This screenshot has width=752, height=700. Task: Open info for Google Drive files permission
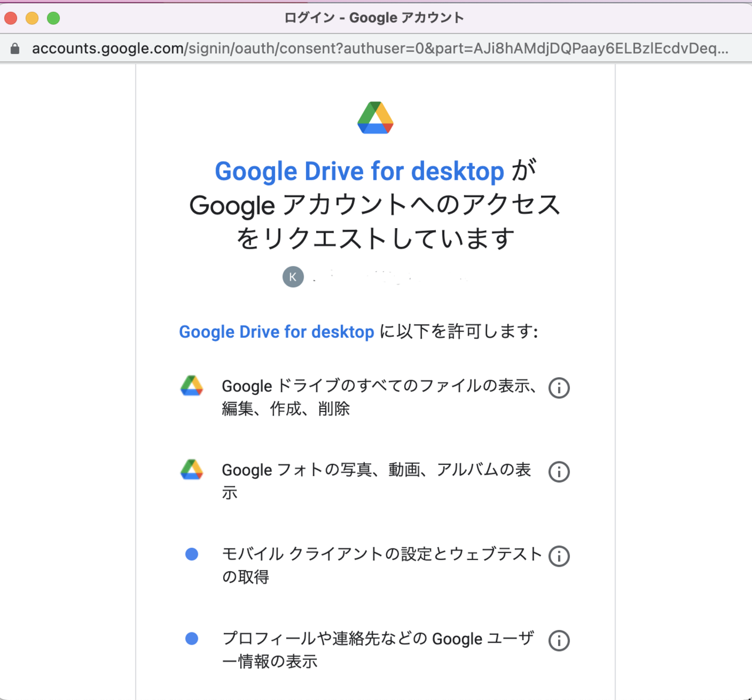[x=559, y=388]
